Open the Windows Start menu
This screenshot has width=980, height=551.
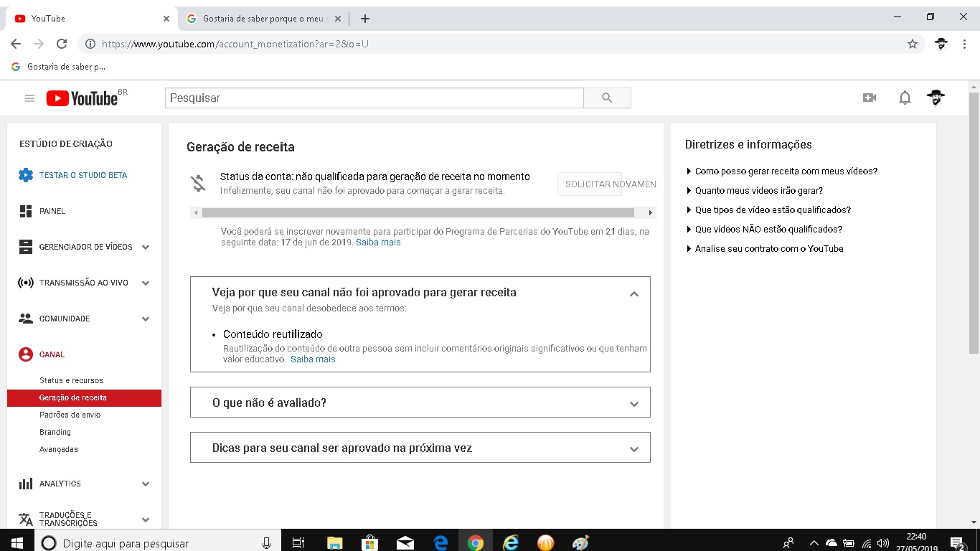point(17,543)
